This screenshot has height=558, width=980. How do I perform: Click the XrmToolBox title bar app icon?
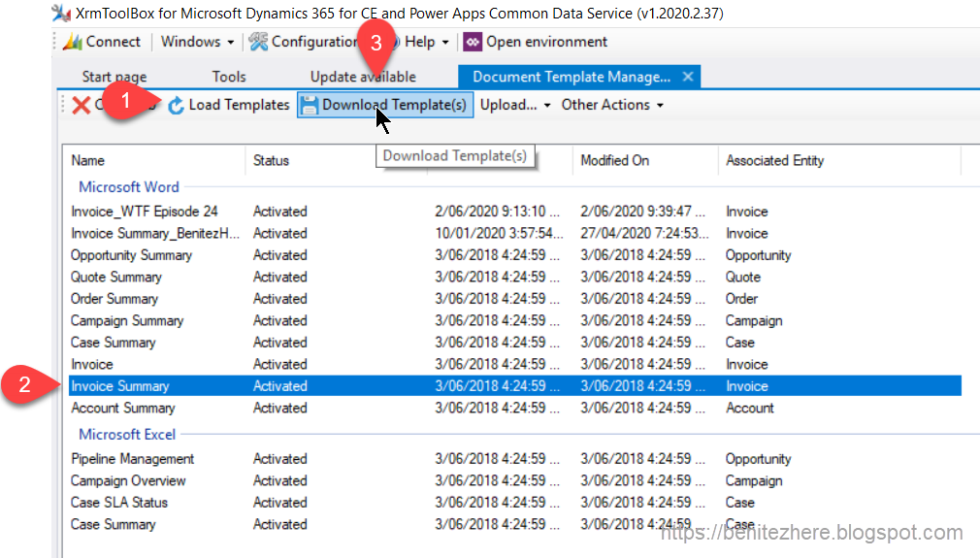(60, 14)
